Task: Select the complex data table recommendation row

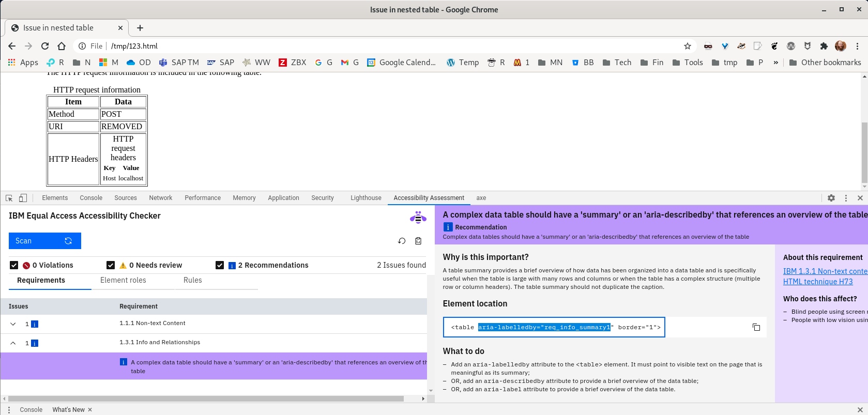Action: tap(214, 366)
